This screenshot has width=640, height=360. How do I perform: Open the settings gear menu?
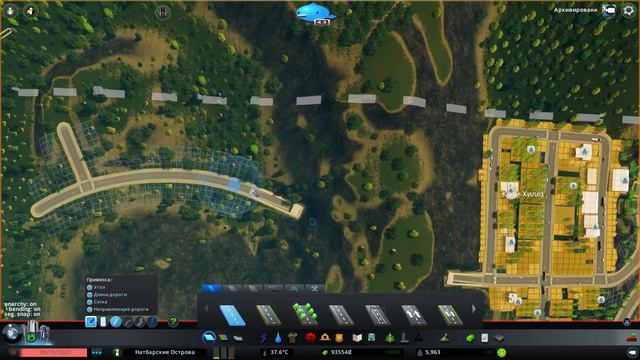(629, 10)
